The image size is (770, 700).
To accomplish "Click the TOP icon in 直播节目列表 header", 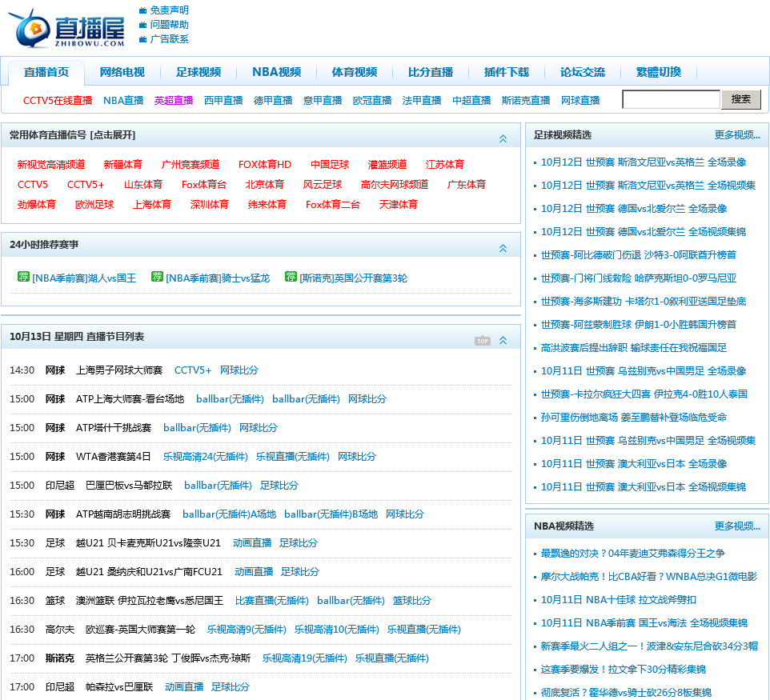I will point(483,341).
